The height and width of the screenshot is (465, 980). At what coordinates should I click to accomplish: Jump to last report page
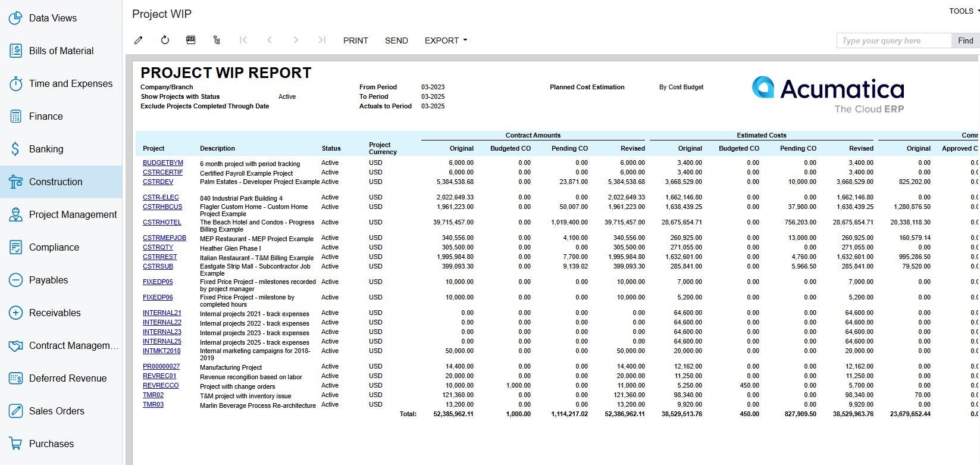pos(322,40)
